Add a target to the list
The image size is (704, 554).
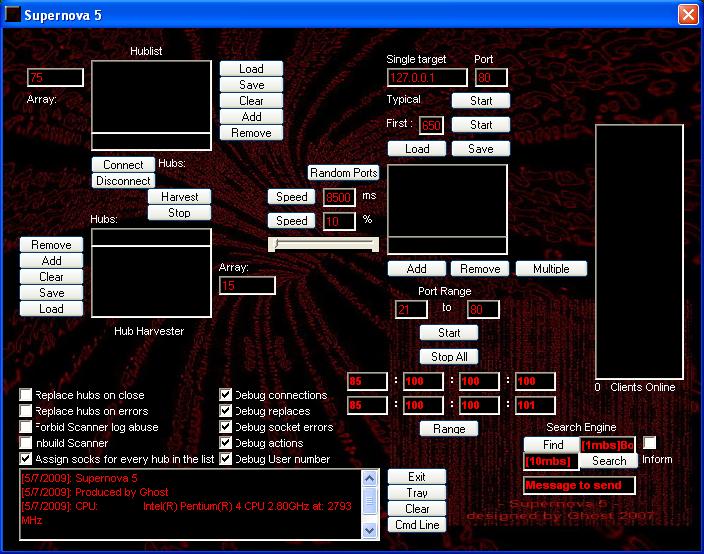click(417, 268)
